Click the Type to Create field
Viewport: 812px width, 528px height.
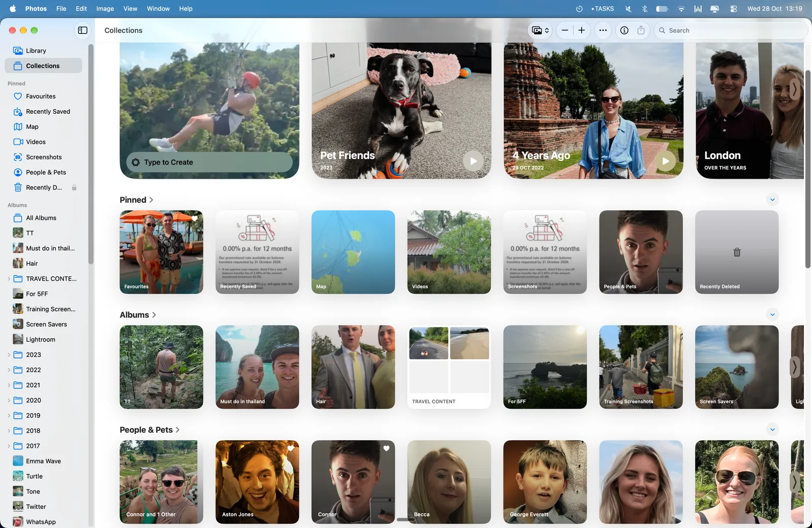click(210, 162)
